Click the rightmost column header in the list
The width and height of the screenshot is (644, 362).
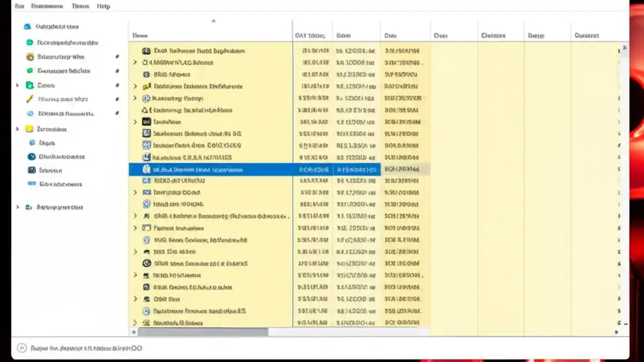pyautogui.click(x=586, y=35)
